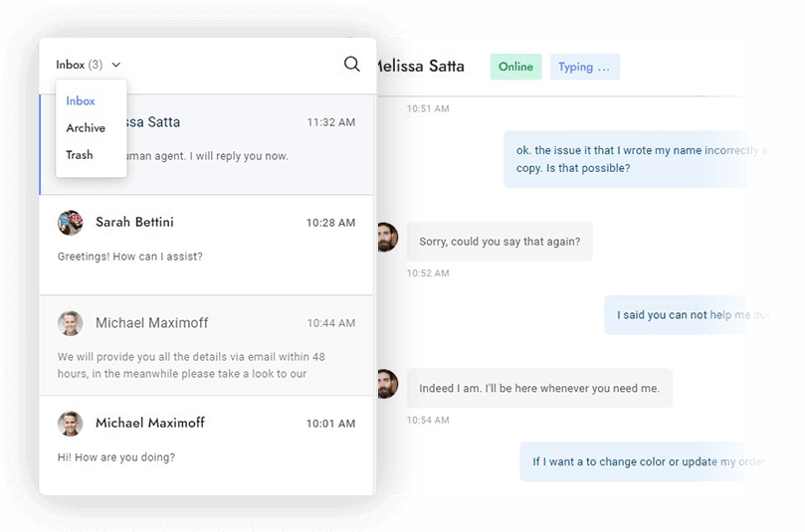Click the chevron next to Inbox

click(x=116, y=66)
